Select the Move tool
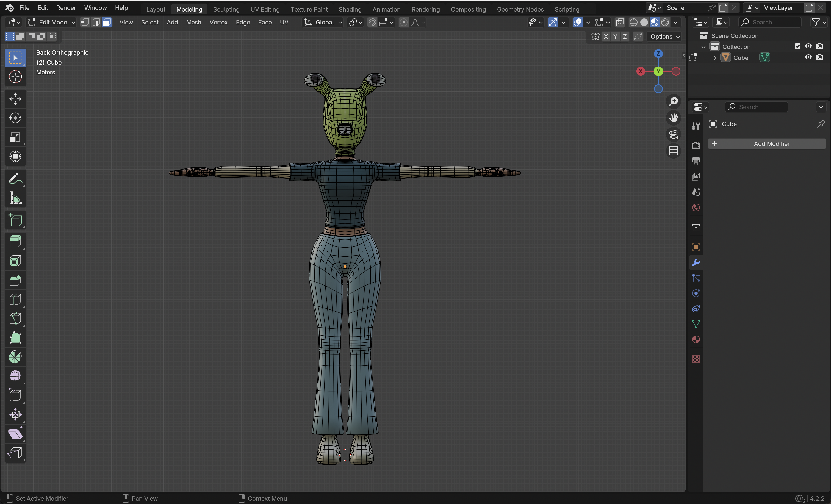The width and height of the screenshot is (831, 504). click(x=15, y=99)
